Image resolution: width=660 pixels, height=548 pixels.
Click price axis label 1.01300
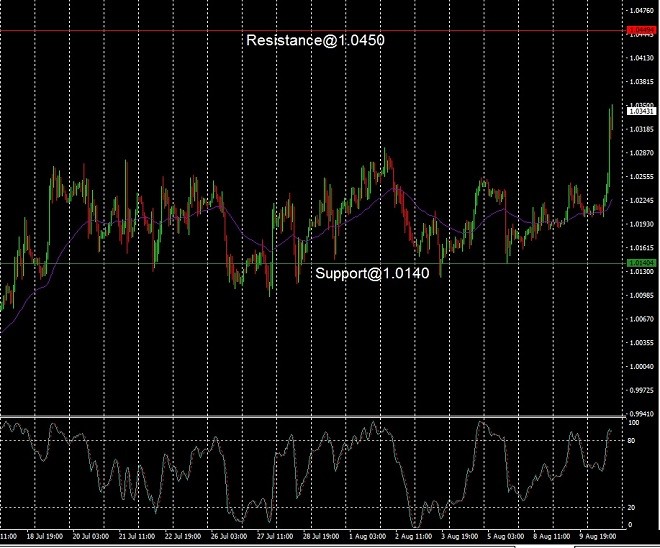point(642,271)
